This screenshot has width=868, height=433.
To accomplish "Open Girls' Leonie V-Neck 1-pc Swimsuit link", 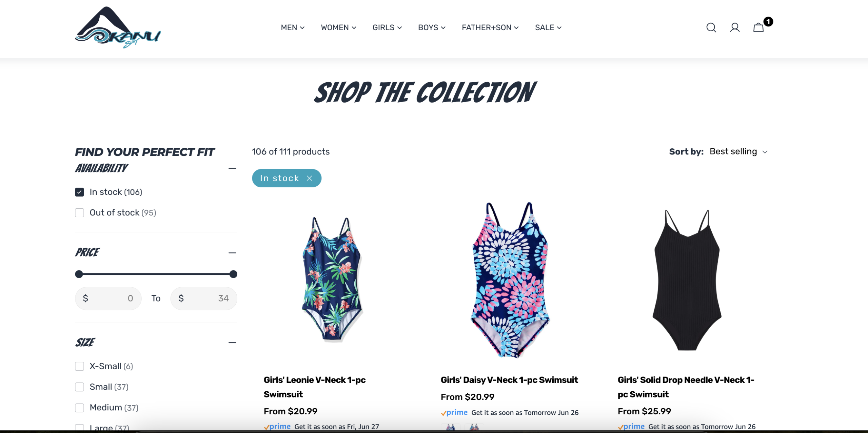I will pos(314,387).
